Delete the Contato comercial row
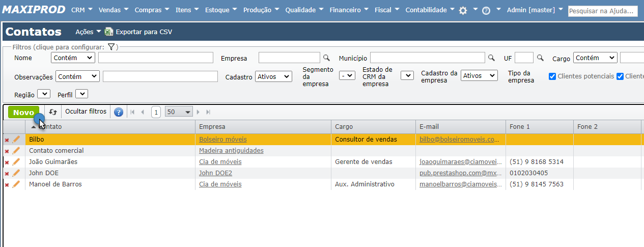The height and width of the screenshot is (247, 644). 7,151
